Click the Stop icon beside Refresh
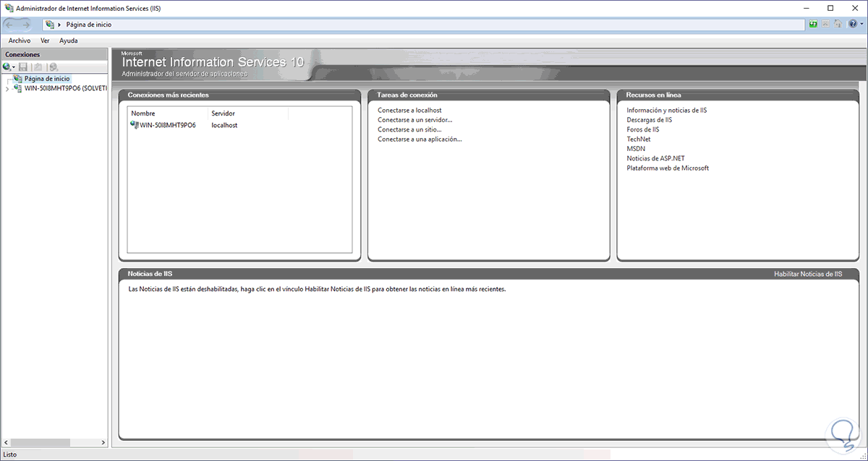Image resolution: width=868 pixels, height=461 pixels. (826, 24)
